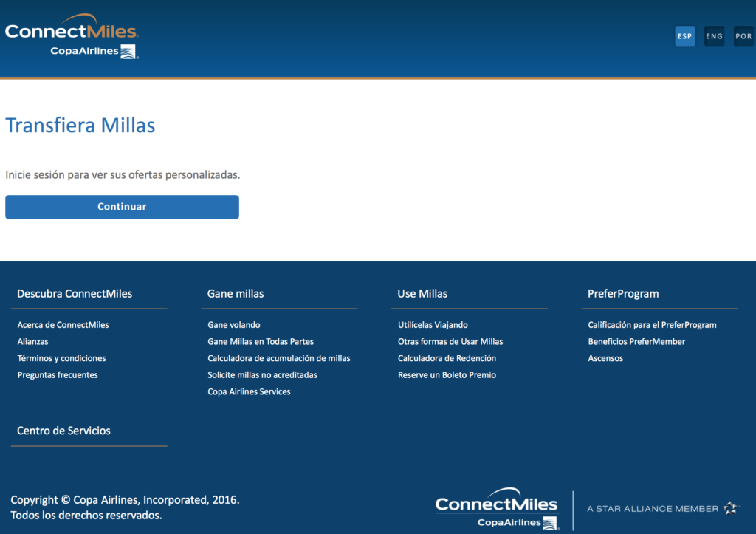
Task: Open Beneficios PreferMember link
Action: [636, 341]
